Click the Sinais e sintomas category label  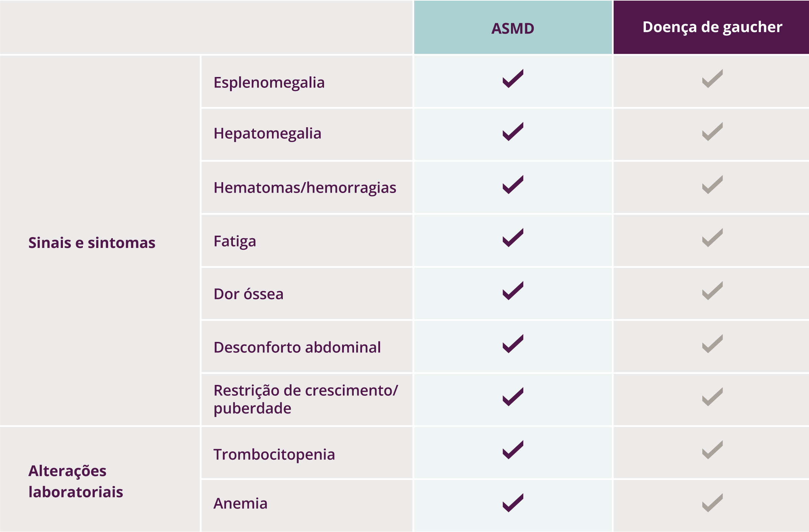point(92,243)
